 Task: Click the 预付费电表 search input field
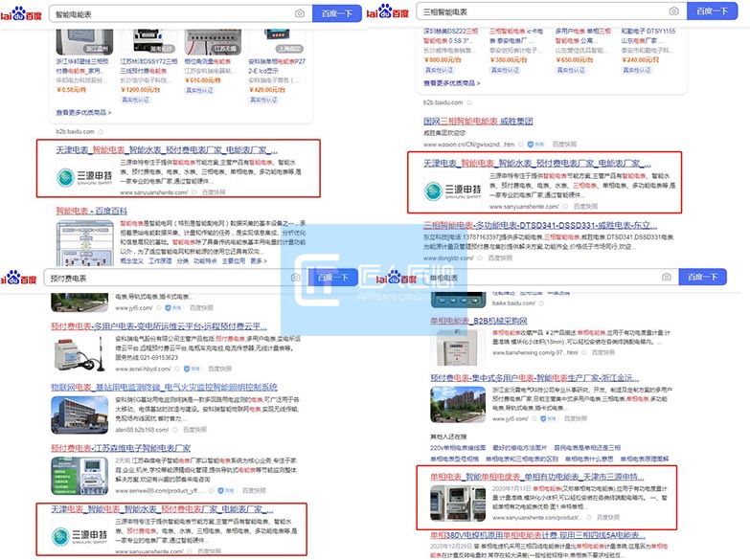point(163,278)
